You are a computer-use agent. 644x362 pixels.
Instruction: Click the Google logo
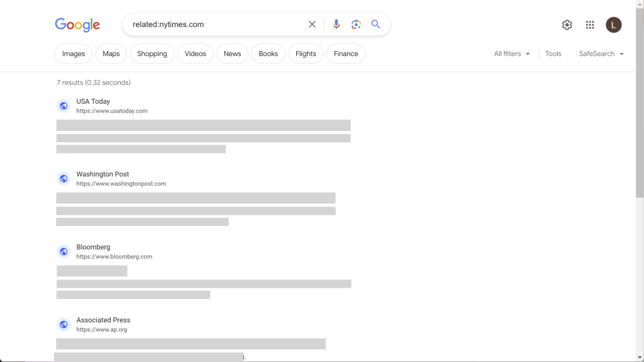pyautogui.click(x=77, y=25)
